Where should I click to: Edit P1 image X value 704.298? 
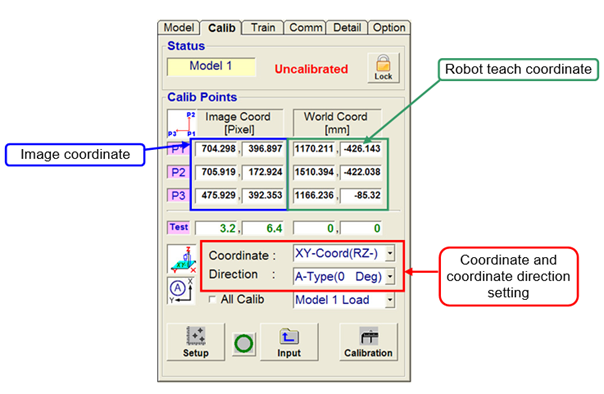click(217, 149)
